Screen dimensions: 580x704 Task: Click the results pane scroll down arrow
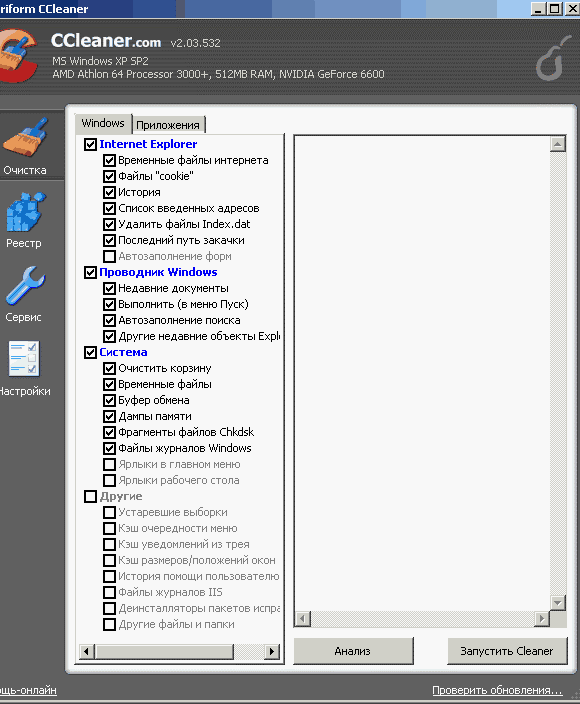pyautogui.click(x=558, y=603)
